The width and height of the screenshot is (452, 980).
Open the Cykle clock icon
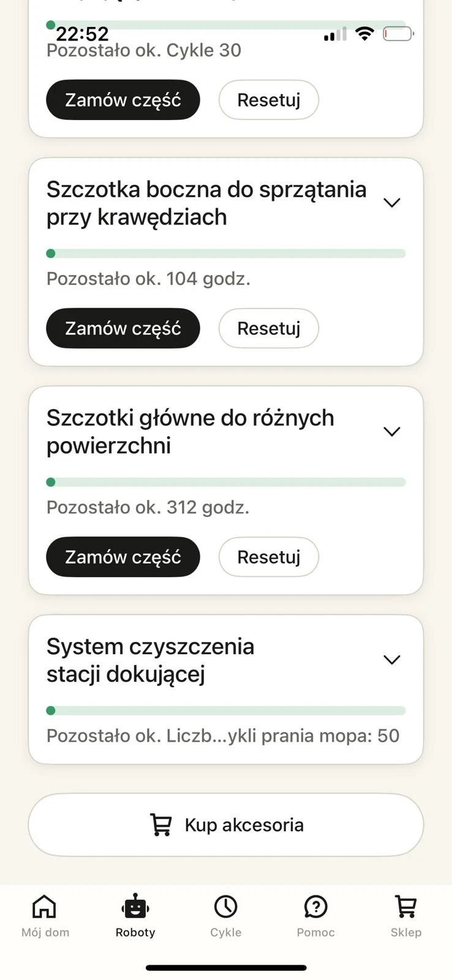225,907
